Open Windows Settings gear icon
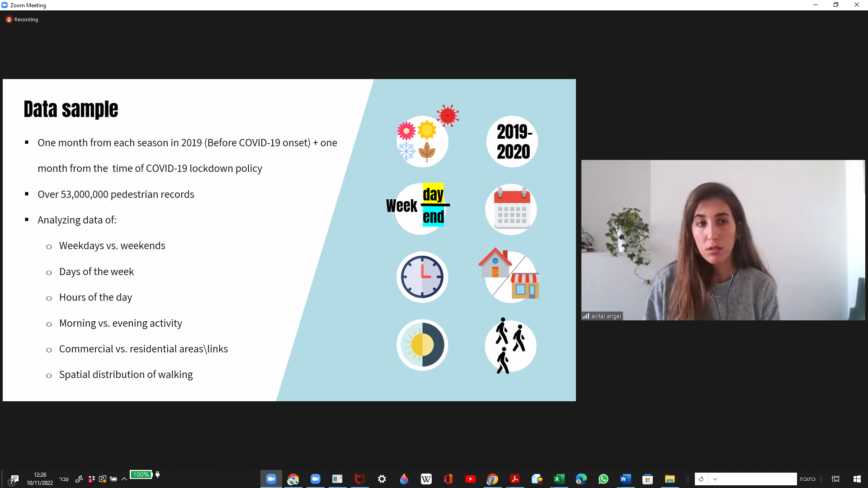Image resolution: width=868 pixels, height=488 pixels. pos(382,479)
